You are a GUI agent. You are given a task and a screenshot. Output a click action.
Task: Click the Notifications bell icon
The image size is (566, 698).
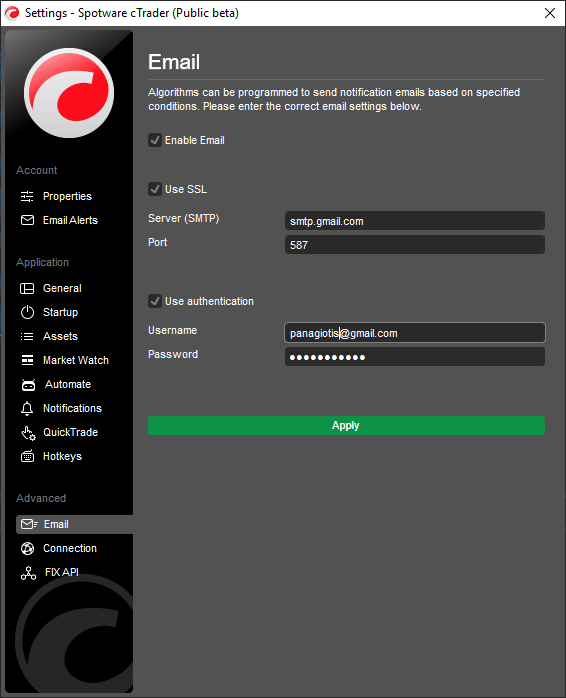(x=27, y=408)
